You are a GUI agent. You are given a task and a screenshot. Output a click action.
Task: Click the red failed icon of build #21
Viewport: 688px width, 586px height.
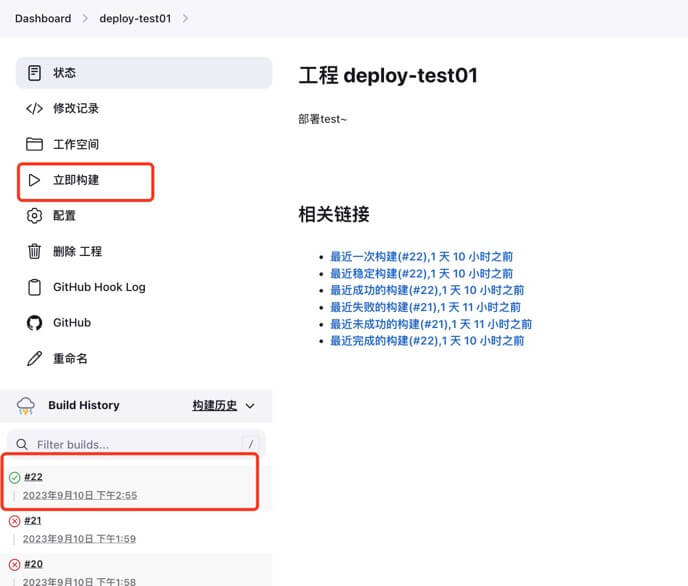click(x=14, y=521)
